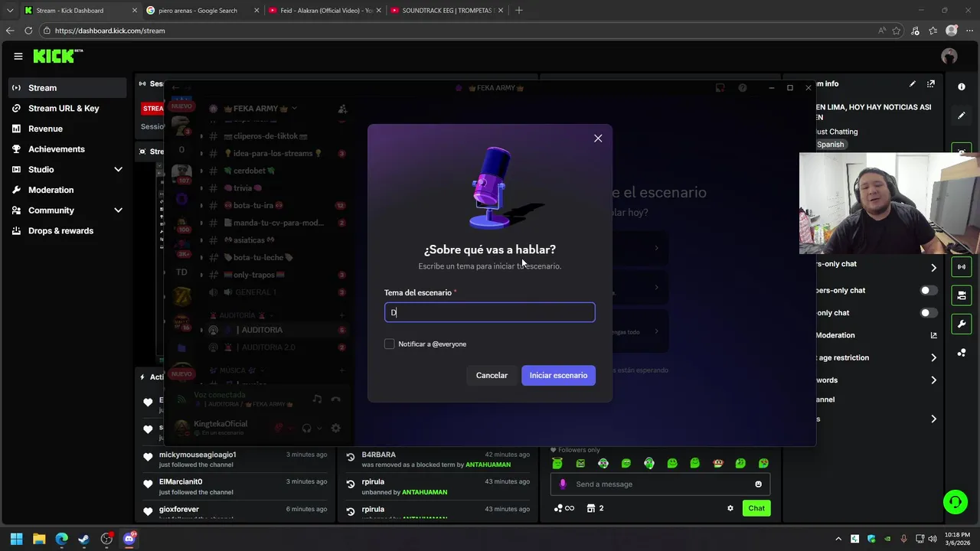Expand the followers-only chat chevron
This screenshot has width=980, height=551.
(933, 268)
